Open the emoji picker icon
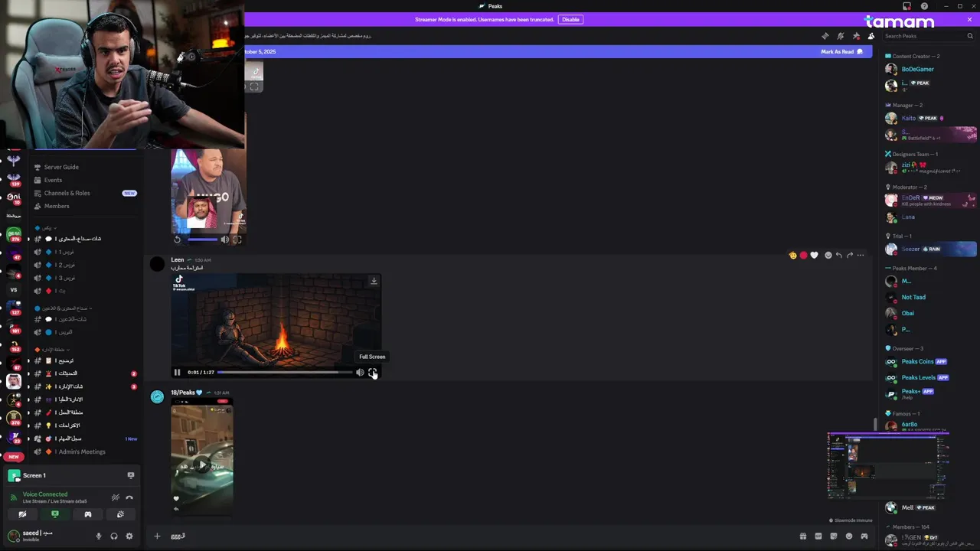Image resolution: width=980 pixels, height=551 pixels. [x=848, y=536]
